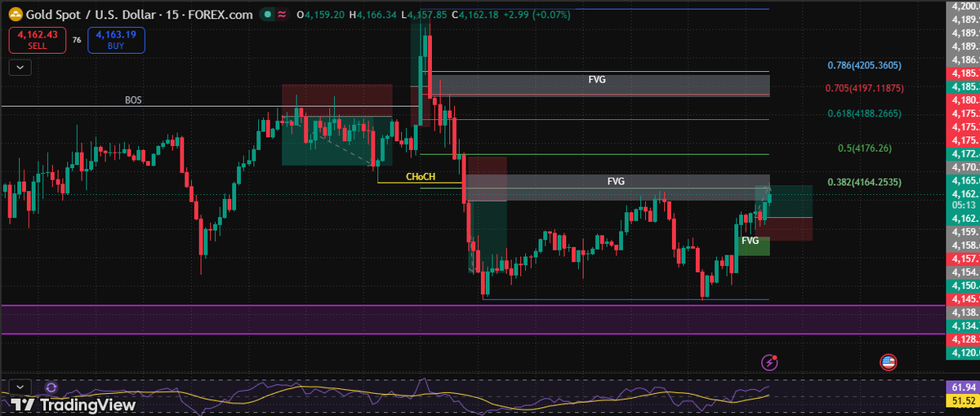Select the middle FVG zone label

(616, 181)
